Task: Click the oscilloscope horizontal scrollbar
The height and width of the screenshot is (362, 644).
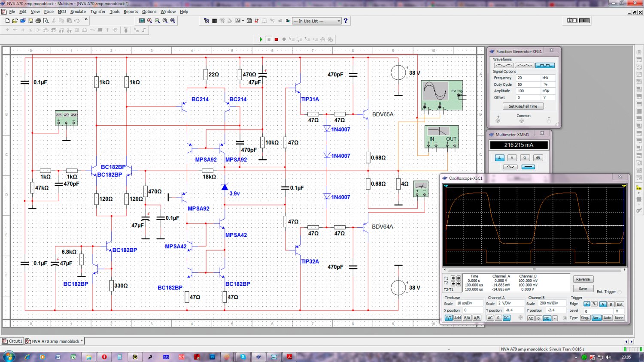Action: tap(534, 270)
